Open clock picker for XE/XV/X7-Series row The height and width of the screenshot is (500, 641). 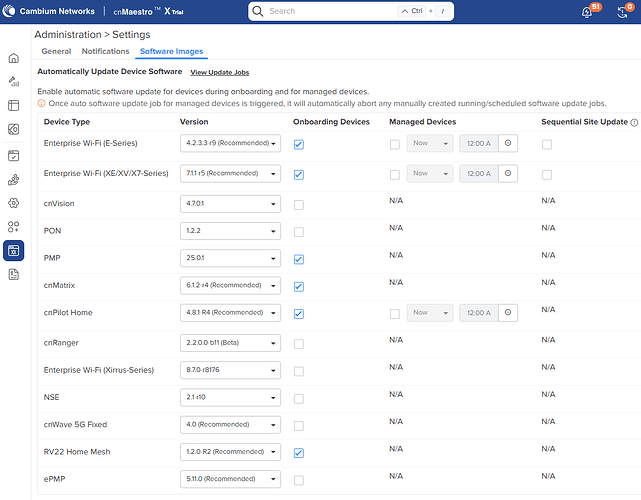click(508, 173)
